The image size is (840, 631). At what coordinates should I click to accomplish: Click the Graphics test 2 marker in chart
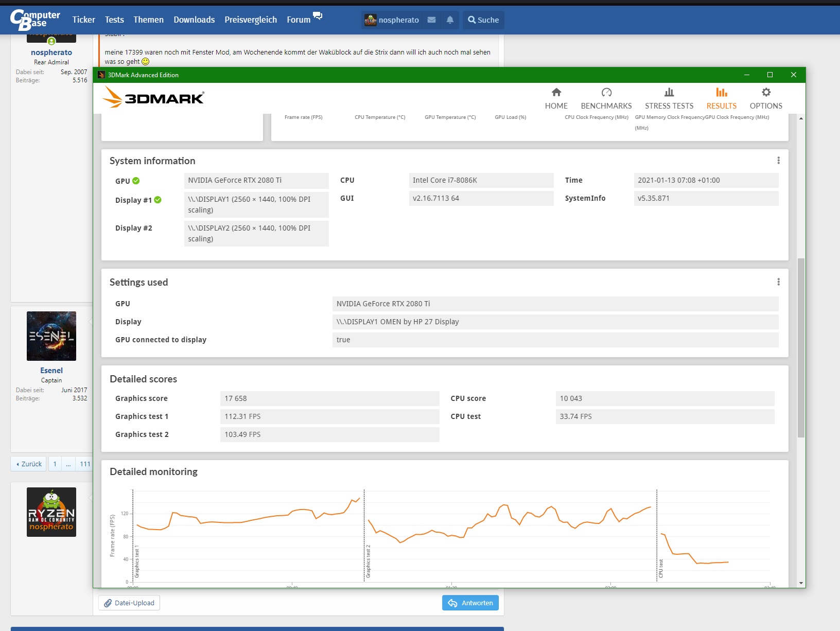pos(368,561)
